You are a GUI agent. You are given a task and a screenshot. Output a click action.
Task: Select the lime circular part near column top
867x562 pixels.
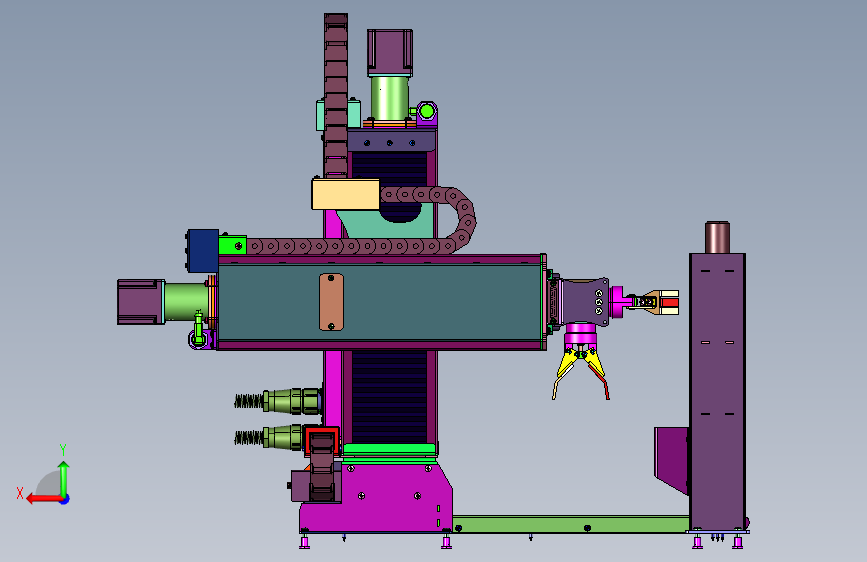(x=426, y=112)
